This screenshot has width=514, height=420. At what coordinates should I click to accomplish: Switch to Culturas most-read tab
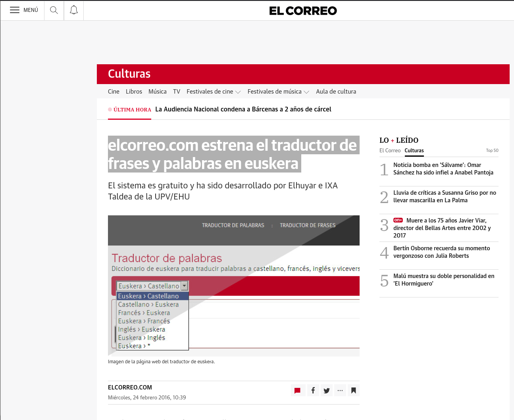(x=414, y=151)
